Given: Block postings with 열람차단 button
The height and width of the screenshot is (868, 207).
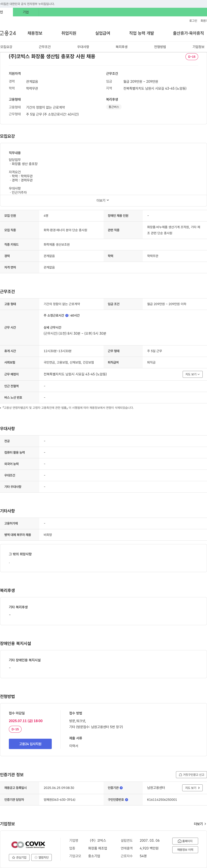Looking at the screenshot, I should coord(41,857).
